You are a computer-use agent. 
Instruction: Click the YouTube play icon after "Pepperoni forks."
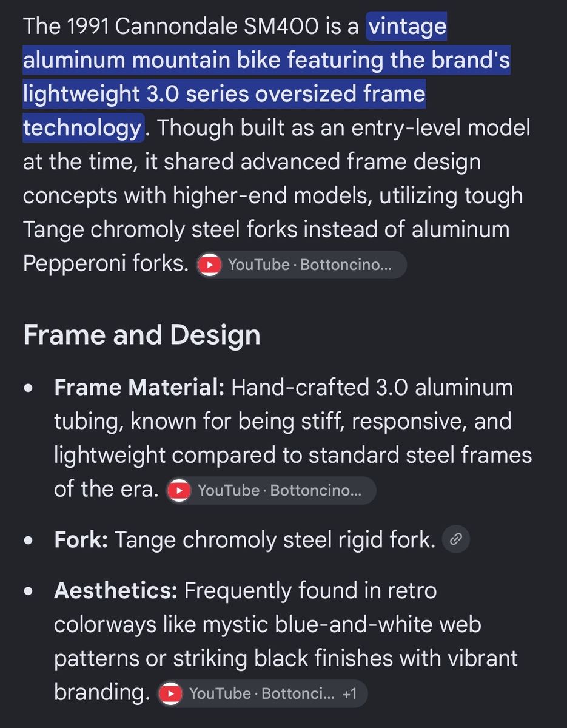(x=210, y=265)
